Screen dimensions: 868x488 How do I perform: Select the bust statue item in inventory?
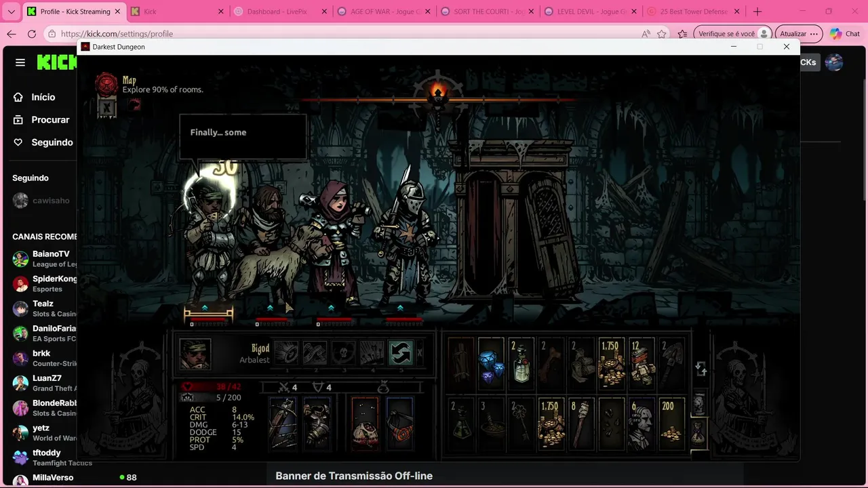point(641,424)
